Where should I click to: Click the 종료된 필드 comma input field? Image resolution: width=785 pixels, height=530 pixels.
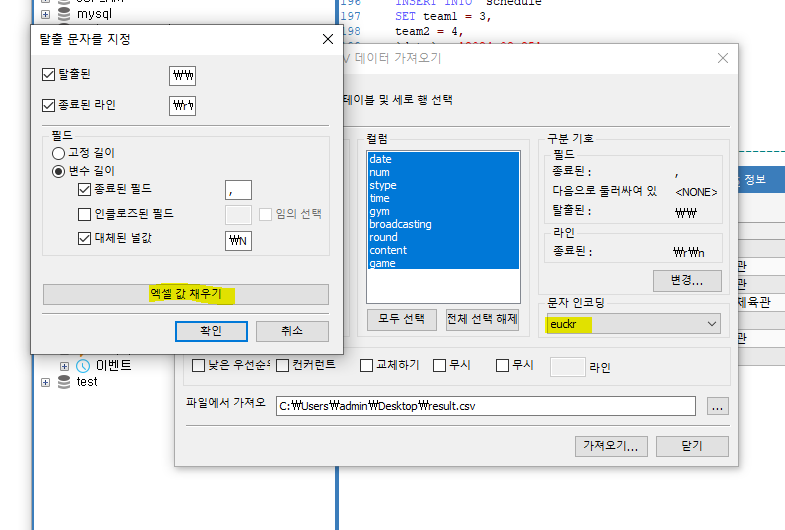click(238, 190)
